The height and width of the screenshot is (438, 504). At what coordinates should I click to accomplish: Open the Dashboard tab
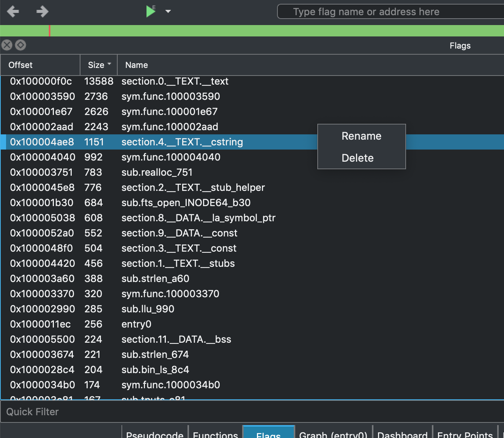click(x=403, y=434)
